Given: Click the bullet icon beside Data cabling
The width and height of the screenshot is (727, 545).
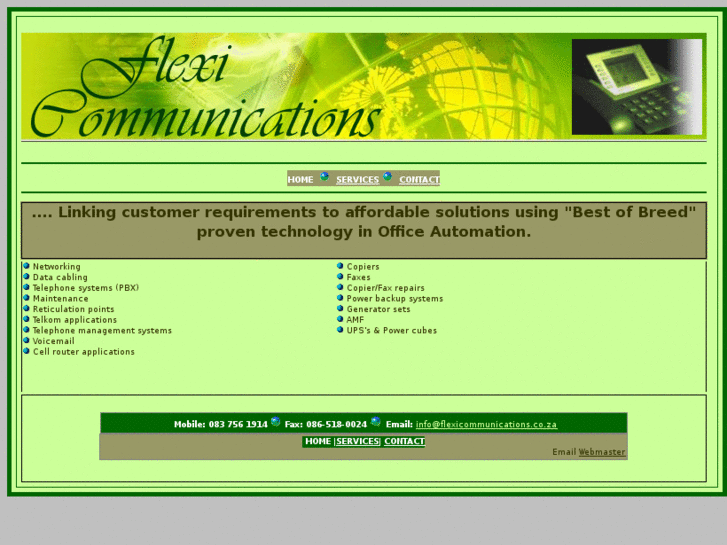Looking at the screenshot, I should coord(26,276).
